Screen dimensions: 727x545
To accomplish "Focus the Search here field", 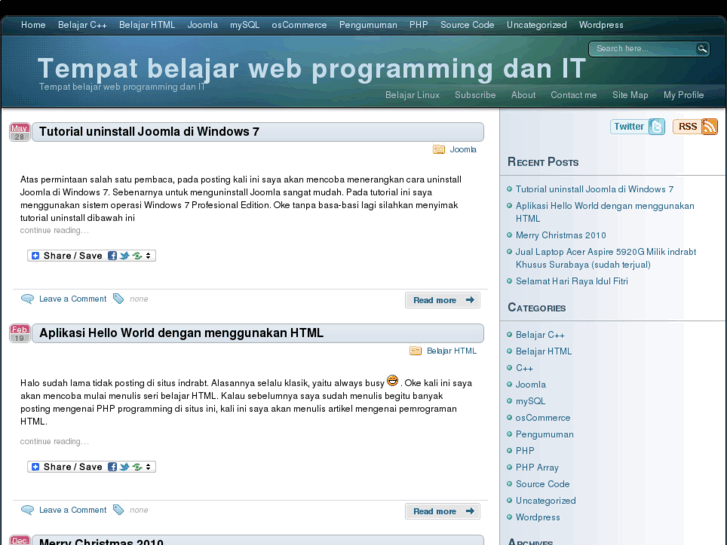I will coord(643,49).
